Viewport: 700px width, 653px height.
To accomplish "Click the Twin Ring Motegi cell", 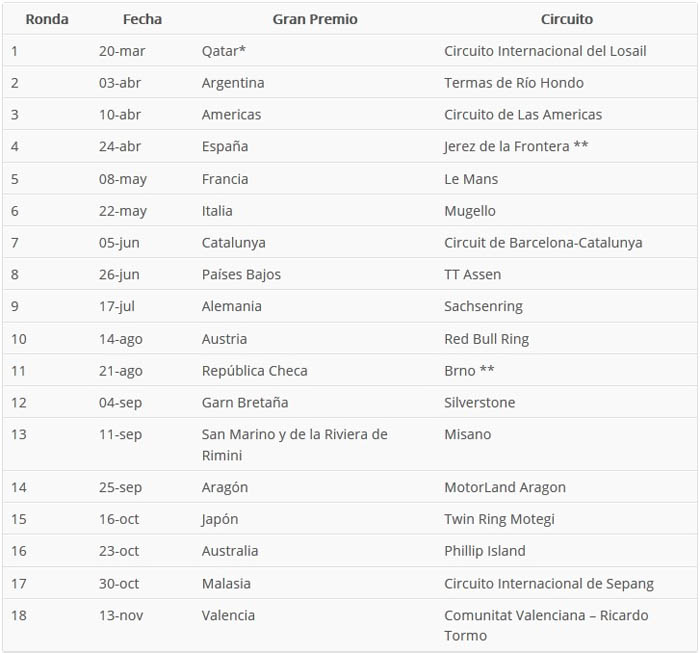I will pos(500,519).
